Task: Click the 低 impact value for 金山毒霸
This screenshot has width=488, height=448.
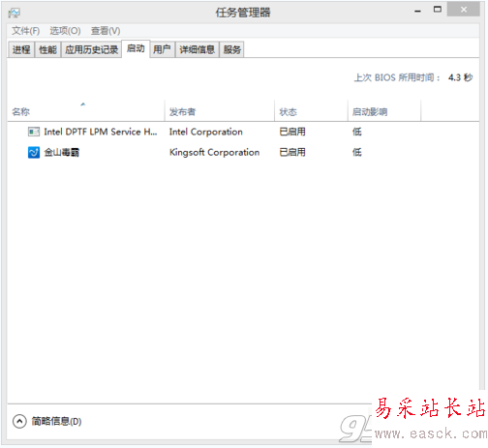Action: (357, 152)
